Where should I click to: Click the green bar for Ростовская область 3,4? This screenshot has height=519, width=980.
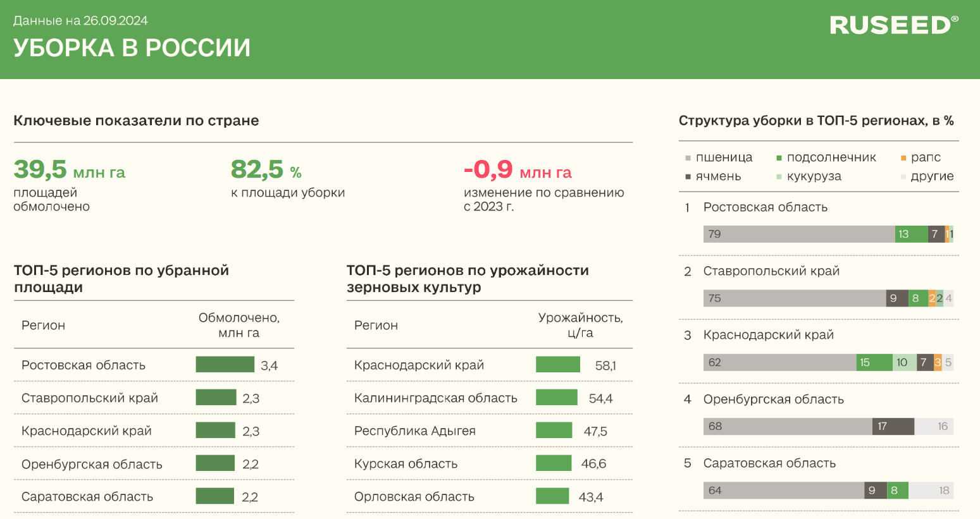225,365
